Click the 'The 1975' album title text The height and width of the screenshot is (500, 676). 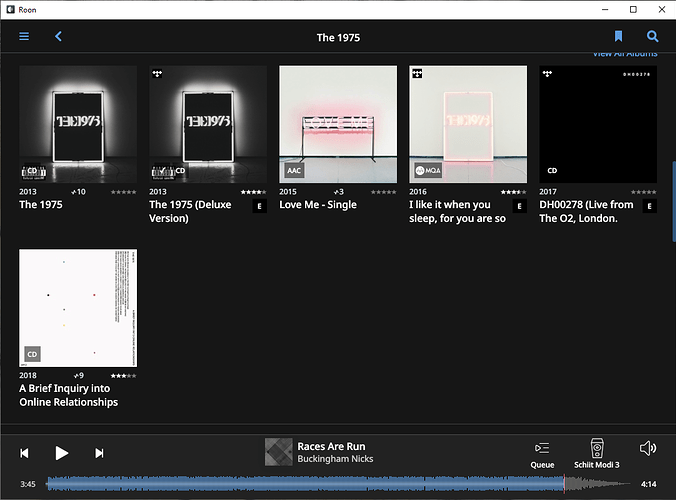(x=41, y=205)
